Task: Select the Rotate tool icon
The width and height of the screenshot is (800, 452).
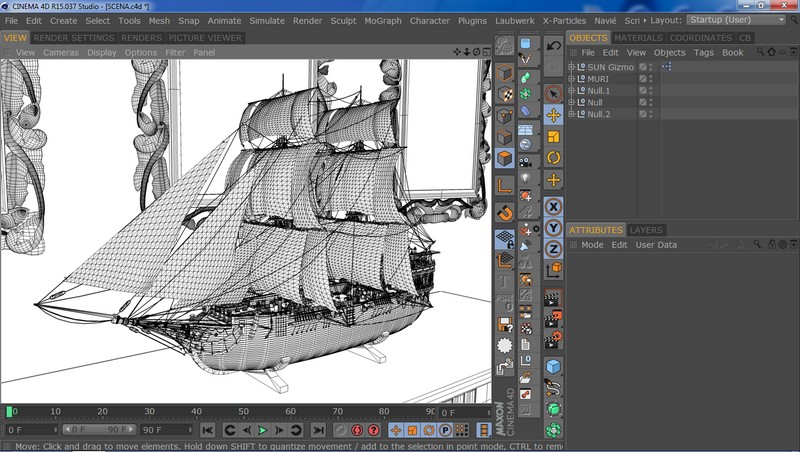Action: point(553,158)
